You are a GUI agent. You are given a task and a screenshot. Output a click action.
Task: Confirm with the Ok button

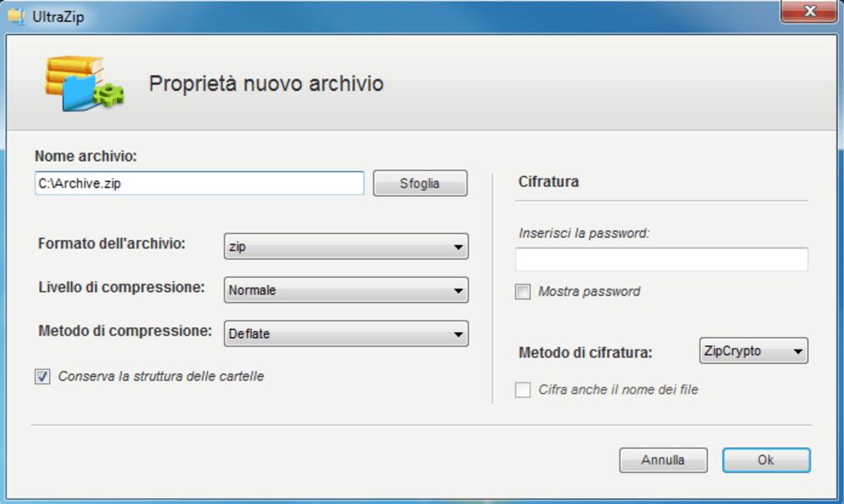pos(766,461)
